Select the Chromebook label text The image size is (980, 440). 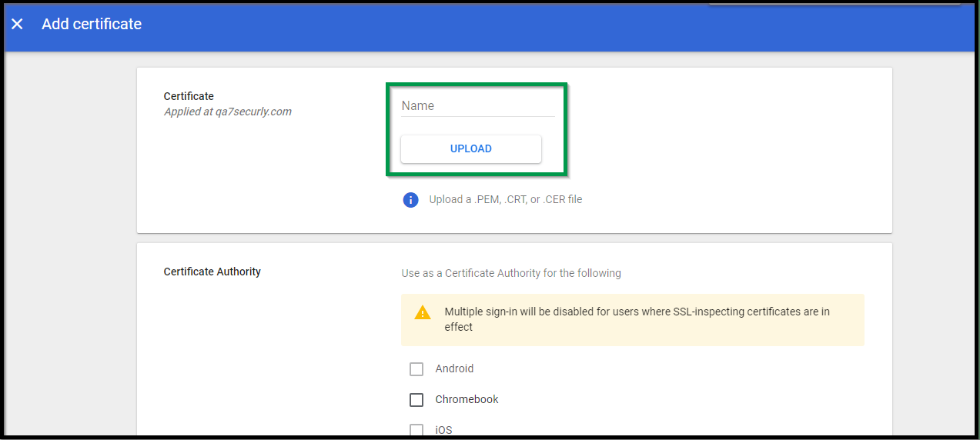pyautogui.click(x=467, y=400)
